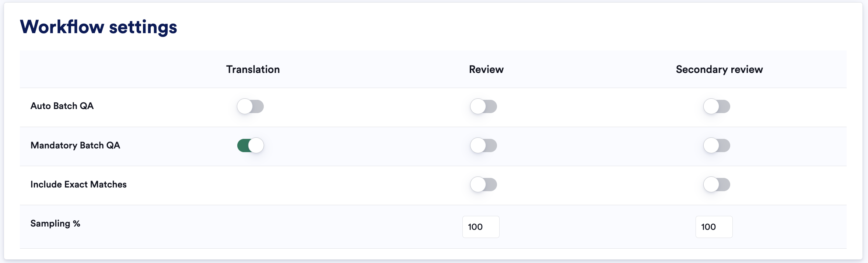Click the Review Sampling % input field
Image resolution: width=868 pixels, height=263 pixels.
481,227
